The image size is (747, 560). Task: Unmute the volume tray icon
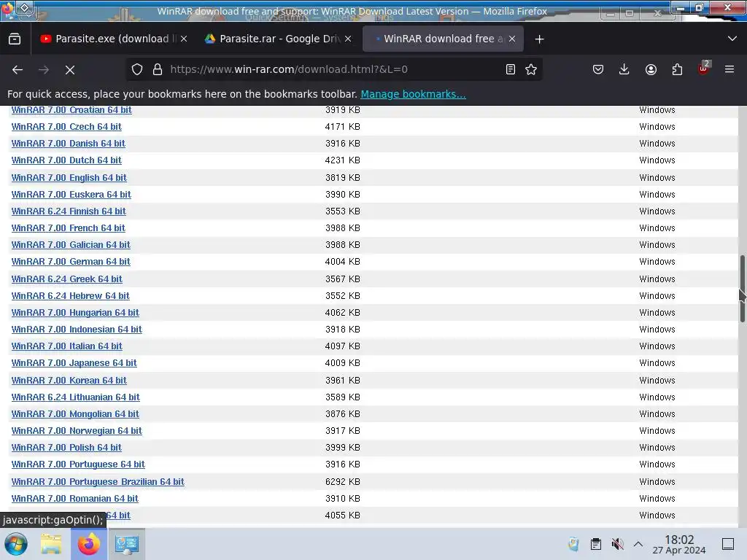click(x=617, y=544)
